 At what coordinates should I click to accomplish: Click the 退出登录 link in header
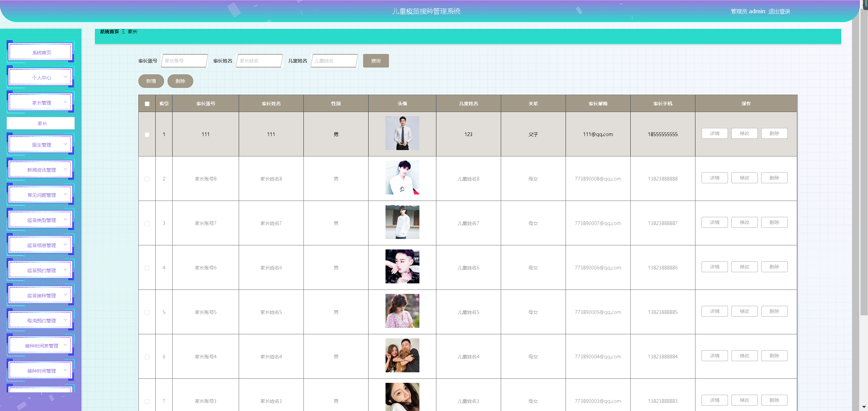tap(779, 12)
